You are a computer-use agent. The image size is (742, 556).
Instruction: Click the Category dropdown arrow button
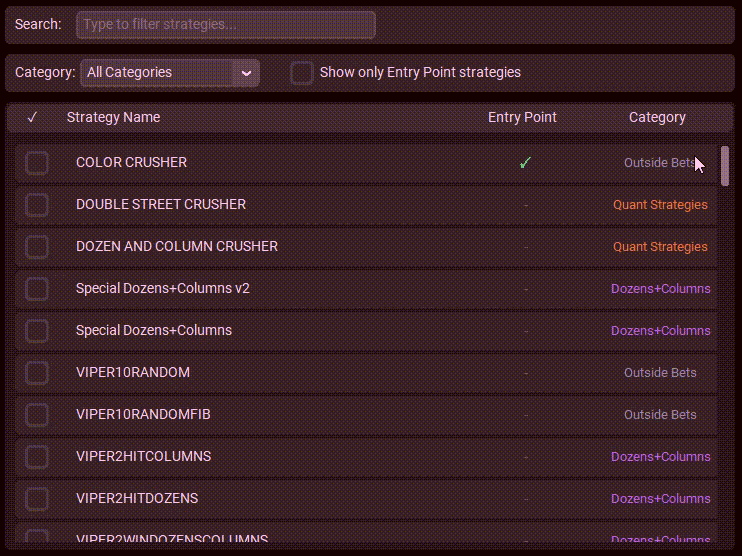click(246, 73)
